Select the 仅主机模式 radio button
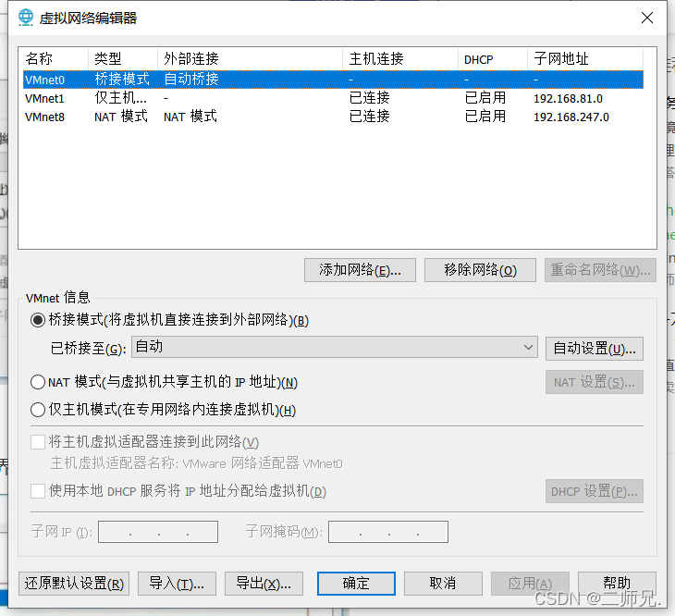The height and width of the screenshot is (616, 675). point(38,410)
